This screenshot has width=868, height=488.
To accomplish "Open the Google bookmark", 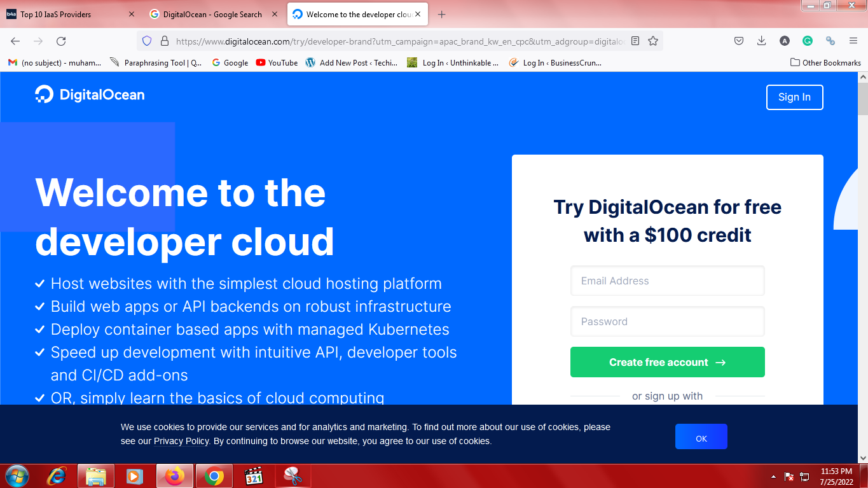I will [x=230, y=62].
